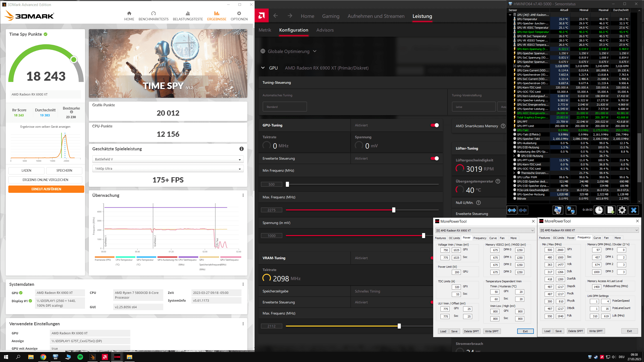
Task: Open the 1440p Ultra resolution dropdown
Action: 168,169
